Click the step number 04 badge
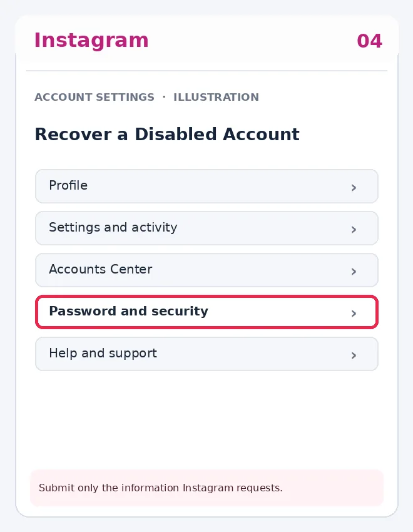 tap(369, 41)
